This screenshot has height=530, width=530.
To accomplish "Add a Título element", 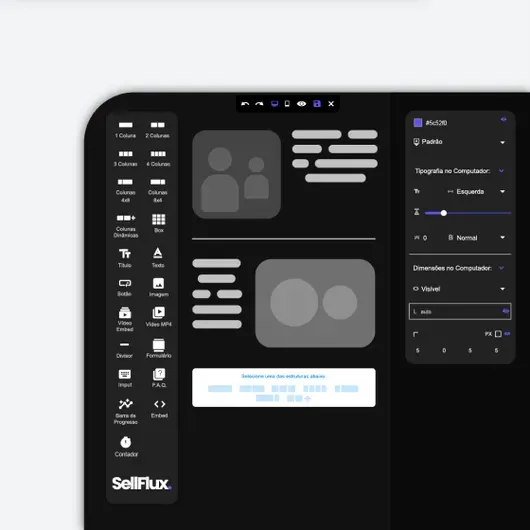I will point(125,258).
